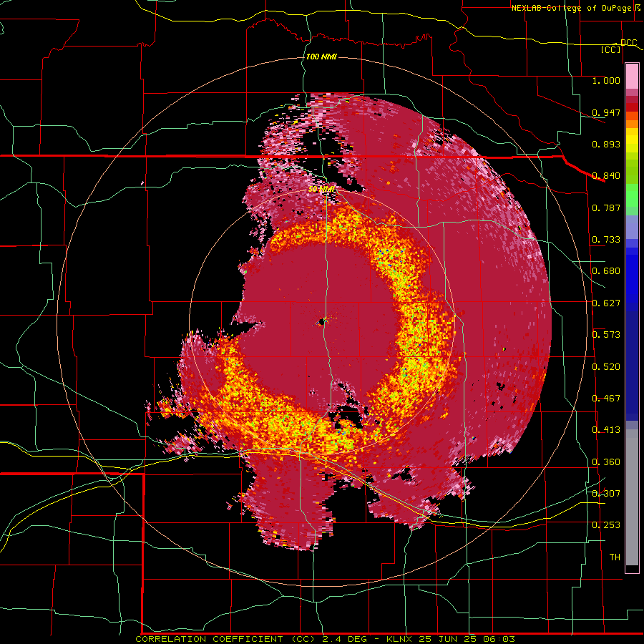Select the 0.627 legend value
Image resolution: width=644 pixels, height=644 pixels.
coord(606,303)
